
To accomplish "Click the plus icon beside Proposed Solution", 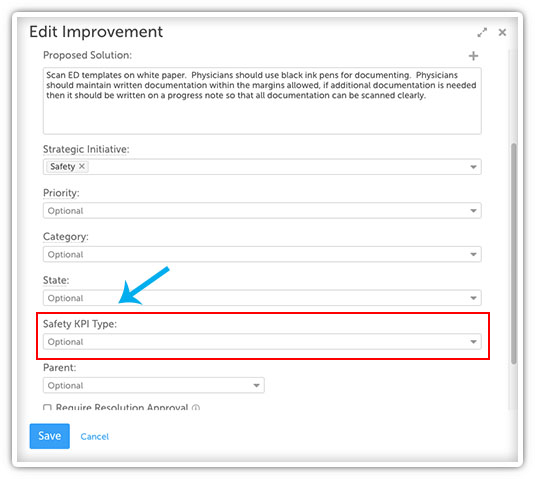I will point(473,56).
